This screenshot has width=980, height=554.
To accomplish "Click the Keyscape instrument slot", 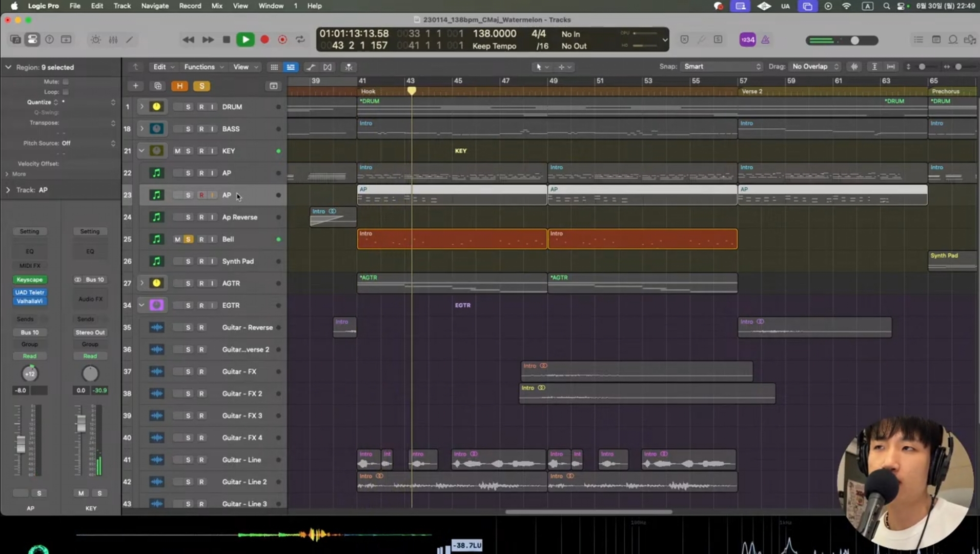I will click(x=29, y=280).
